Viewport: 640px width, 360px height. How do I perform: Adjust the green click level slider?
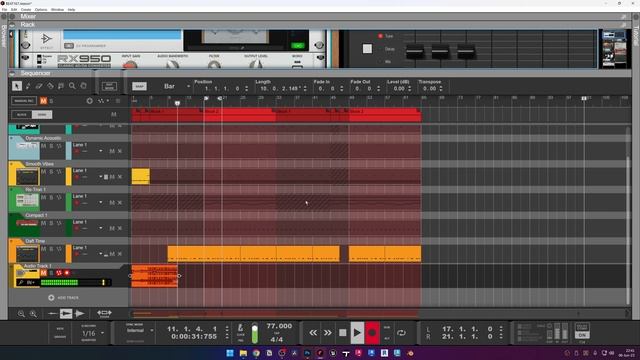coord(255,333)
